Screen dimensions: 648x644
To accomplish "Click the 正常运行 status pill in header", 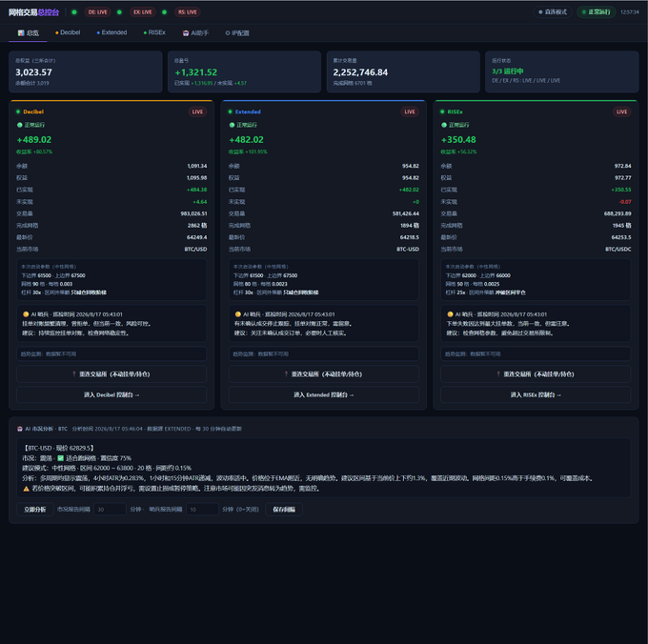I will coord(596,12).
